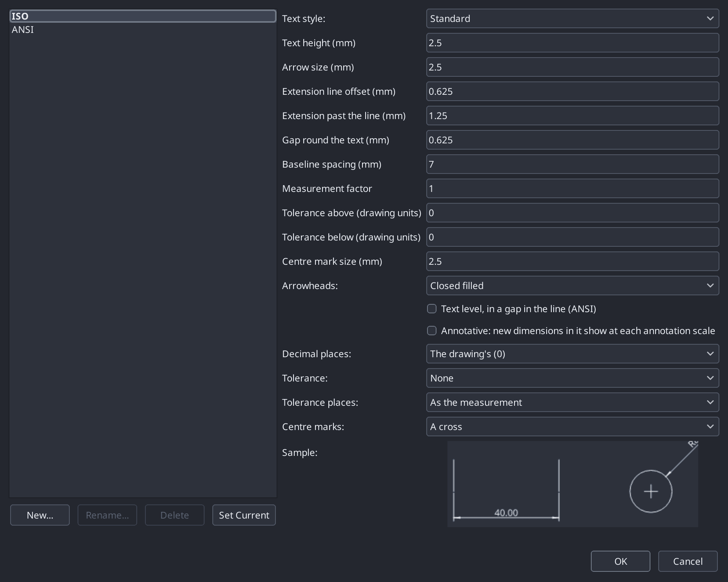Click the Delete button
This screenshot has height=582, width=728.
(175, 515)
